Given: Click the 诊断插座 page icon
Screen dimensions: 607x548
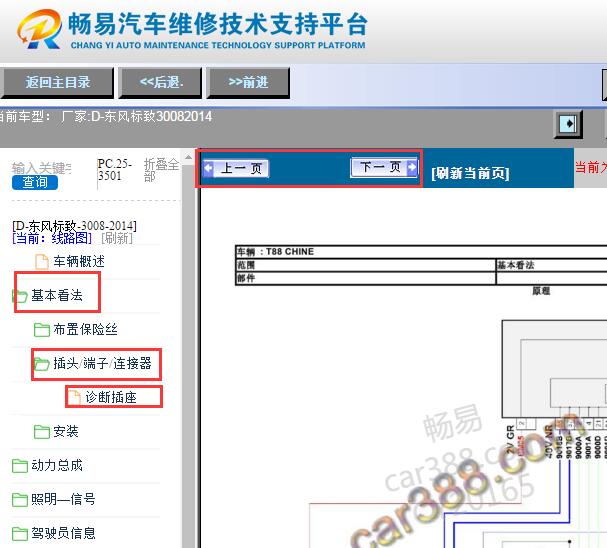Looking at the screenshot, I should [74, 397].
